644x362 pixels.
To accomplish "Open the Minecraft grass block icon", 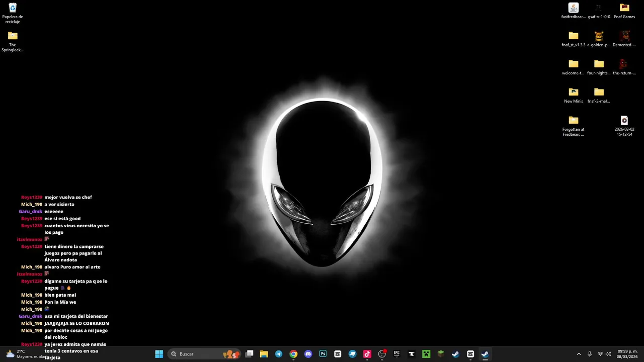I will point(441,354).
